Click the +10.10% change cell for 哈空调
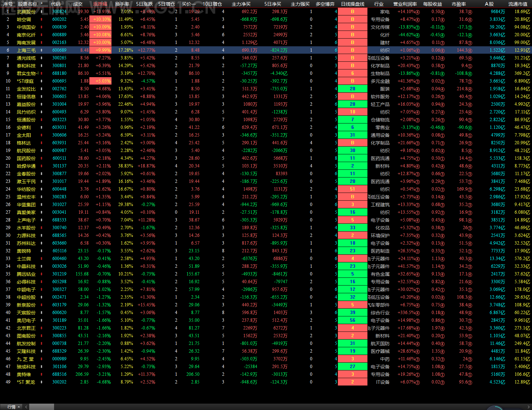 (100, 19)
